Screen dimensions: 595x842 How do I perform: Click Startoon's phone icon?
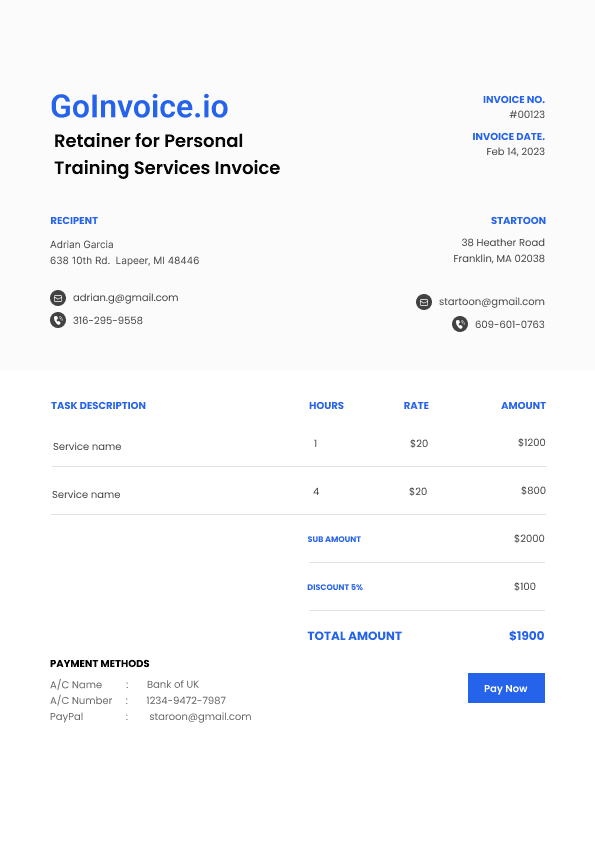coord(460,324)
